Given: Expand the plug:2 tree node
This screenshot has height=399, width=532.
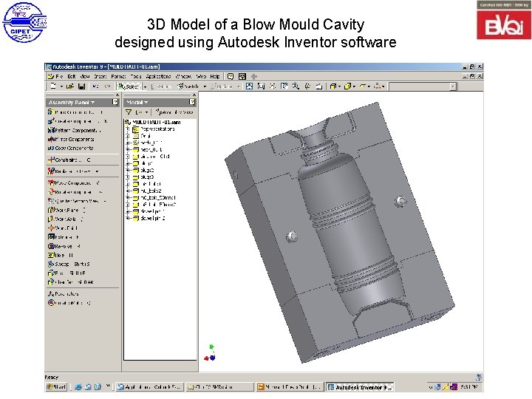Looking at the screenshot, I should [x=128, y=171].
